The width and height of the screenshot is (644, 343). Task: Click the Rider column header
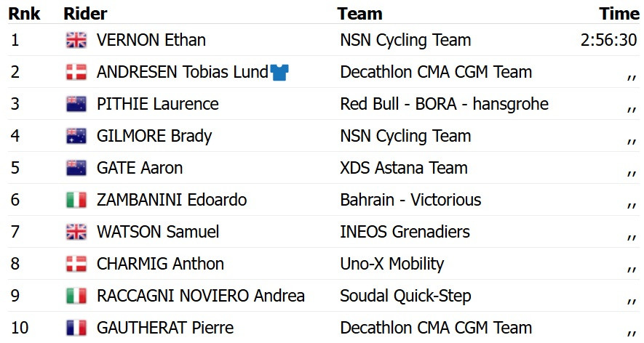point(85,14)
